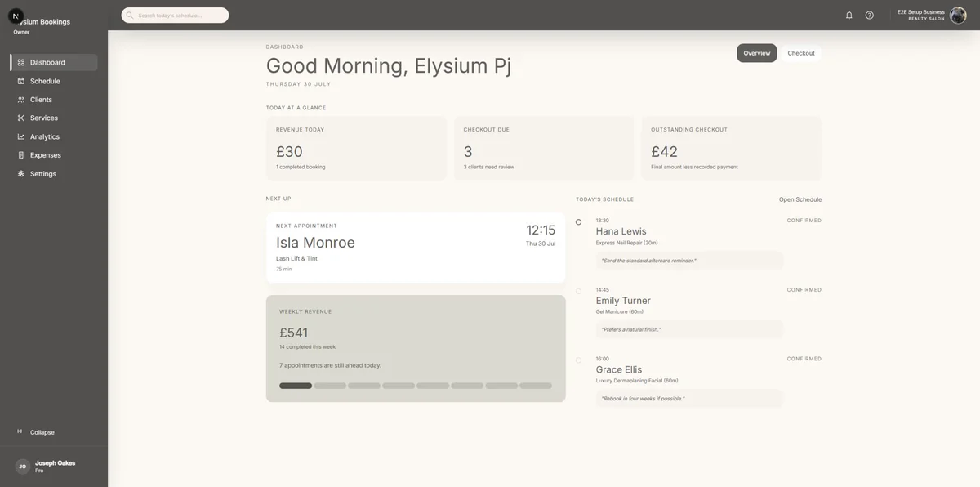Collapse the sidebar
This screenshot has width=980, height=487.
coord(36,432)
